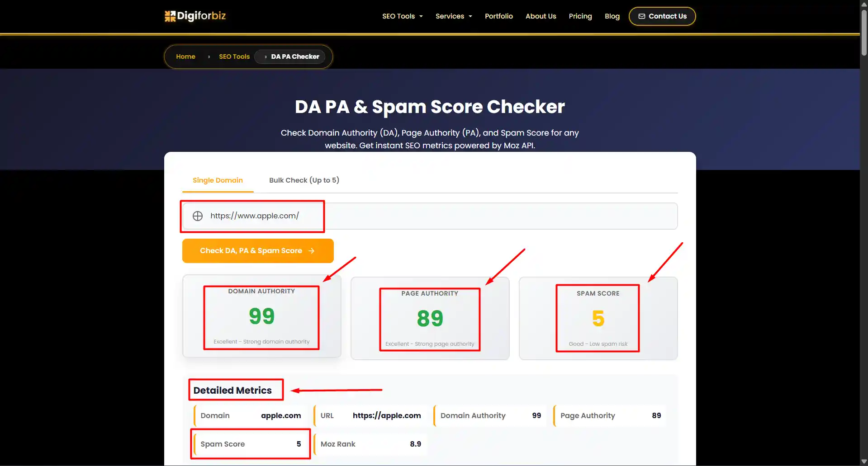Open the Portfolio page
868x466 pixels.
(498, 16)
